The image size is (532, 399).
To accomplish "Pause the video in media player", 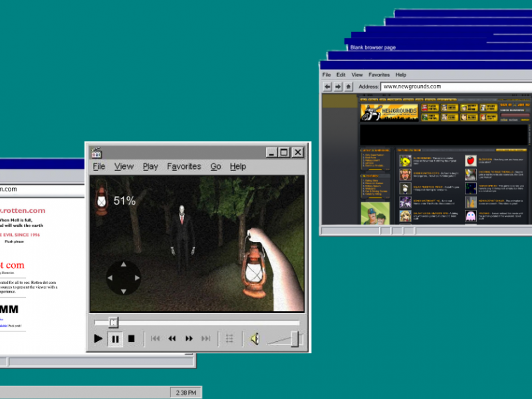I will [x=115, y=338].
